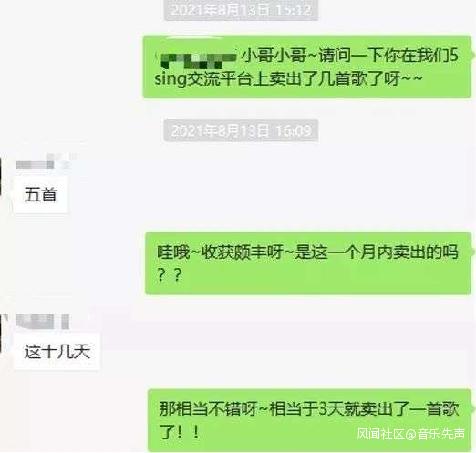
Task: Open blurred sender name above 五首
Action: 43,162
